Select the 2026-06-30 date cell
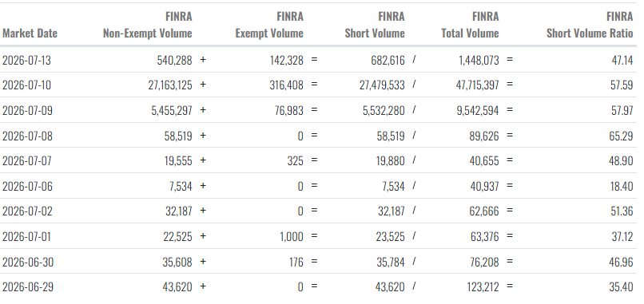The image size is (644, 304). (x=27, y=262)
